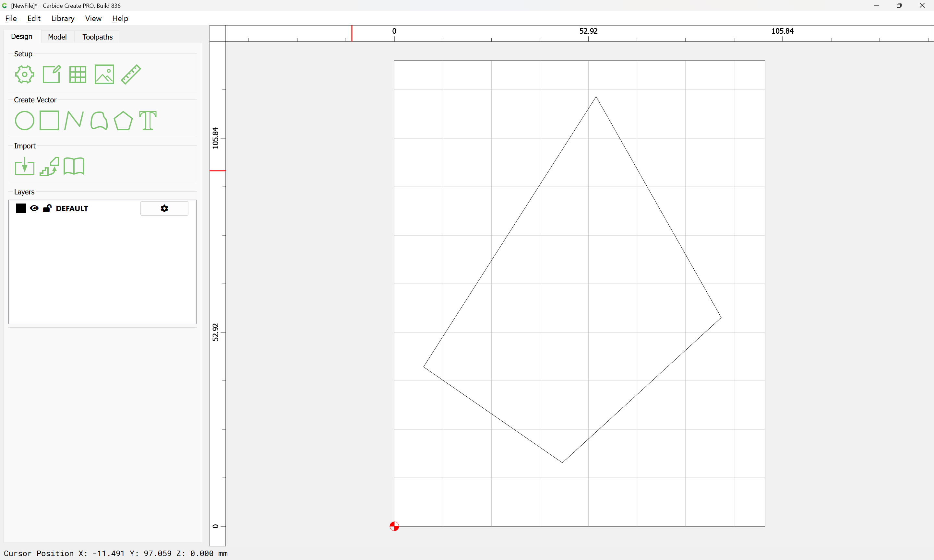The width and height of the screenshot is (934, 560).
Task: Select the Text tool
Action: pos(148,121)
